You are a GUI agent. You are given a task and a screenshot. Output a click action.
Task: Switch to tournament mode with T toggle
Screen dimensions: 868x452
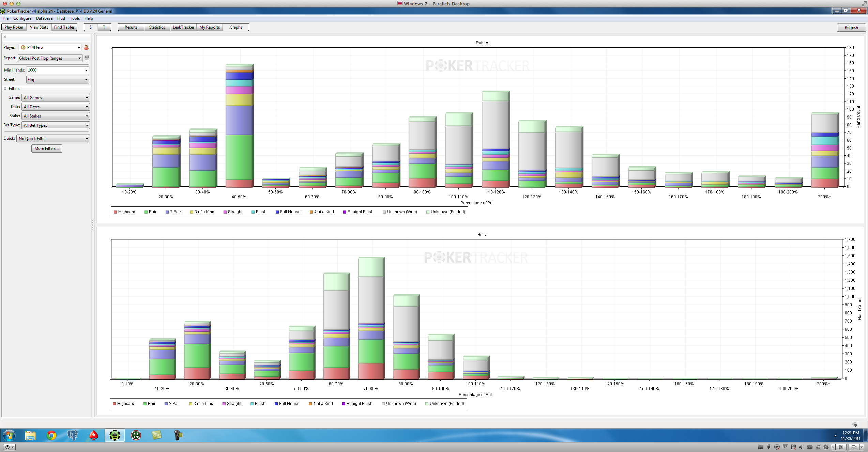(x=104, y=27)
